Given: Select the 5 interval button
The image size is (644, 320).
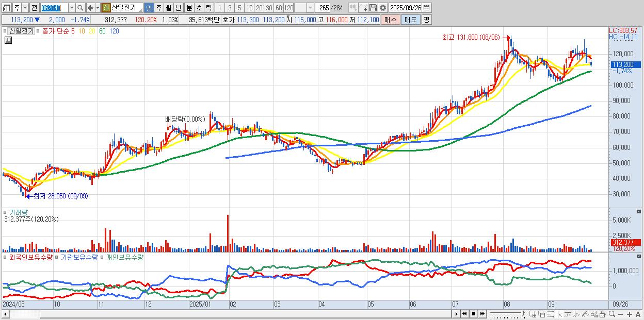Looking at the screenshot, I should coord(239,8).
